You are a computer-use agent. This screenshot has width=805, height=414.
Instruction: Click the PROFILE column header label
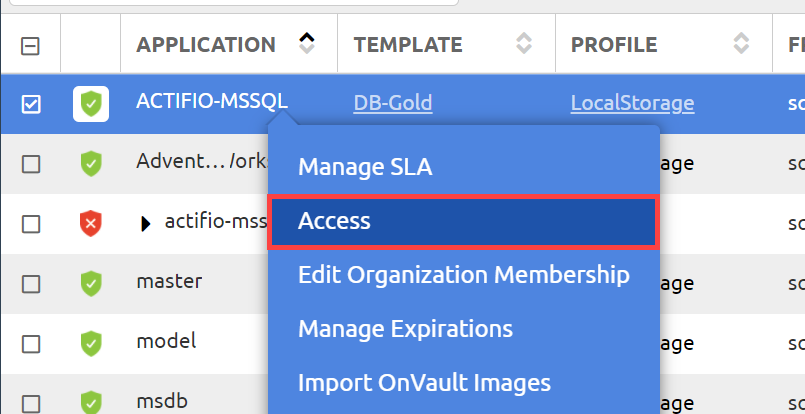click(x=614, y=45)
